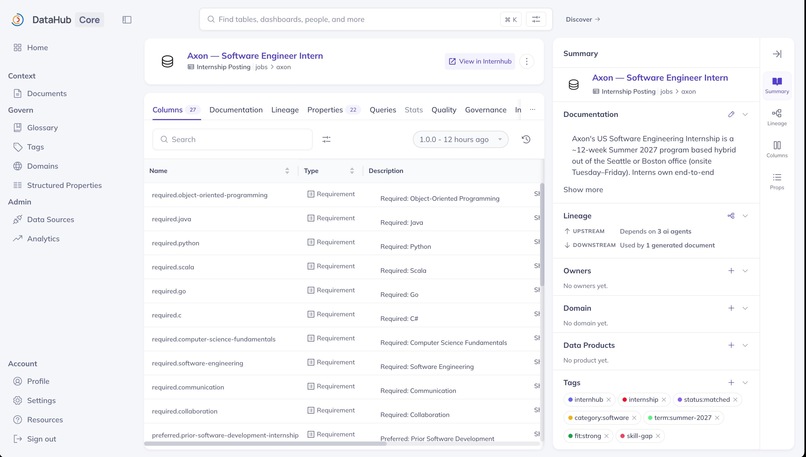806x457 pixels.
Task: Remove the category:software tag
Action: point(634,418)
